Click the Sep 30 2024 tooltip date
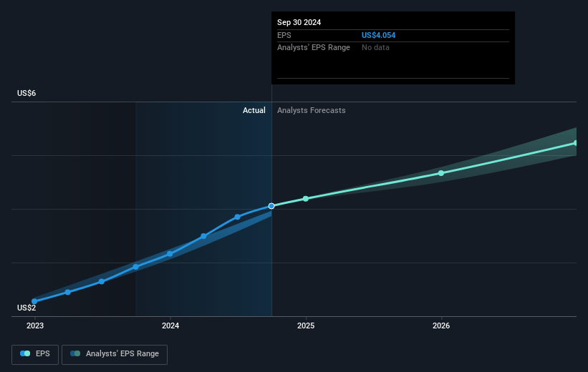This screenshot has width=588, height=372. tap(299, 22)
